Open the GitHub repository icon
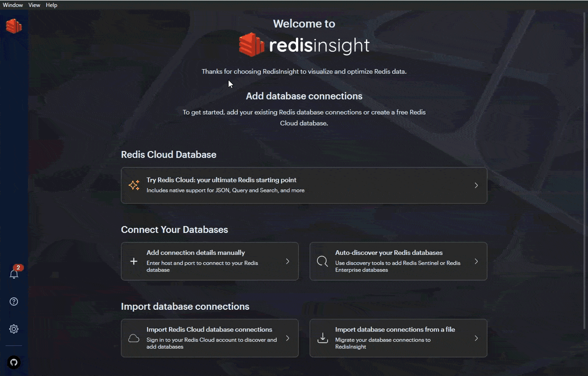This screenshot has width=588, height=376. (14, 362)
